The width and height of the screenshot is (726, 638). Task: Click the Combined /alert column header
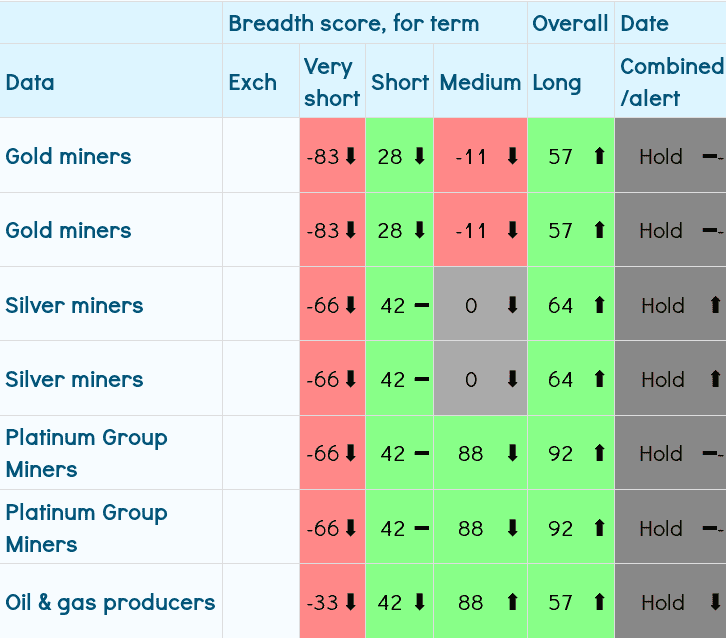[x=670, y=82]
